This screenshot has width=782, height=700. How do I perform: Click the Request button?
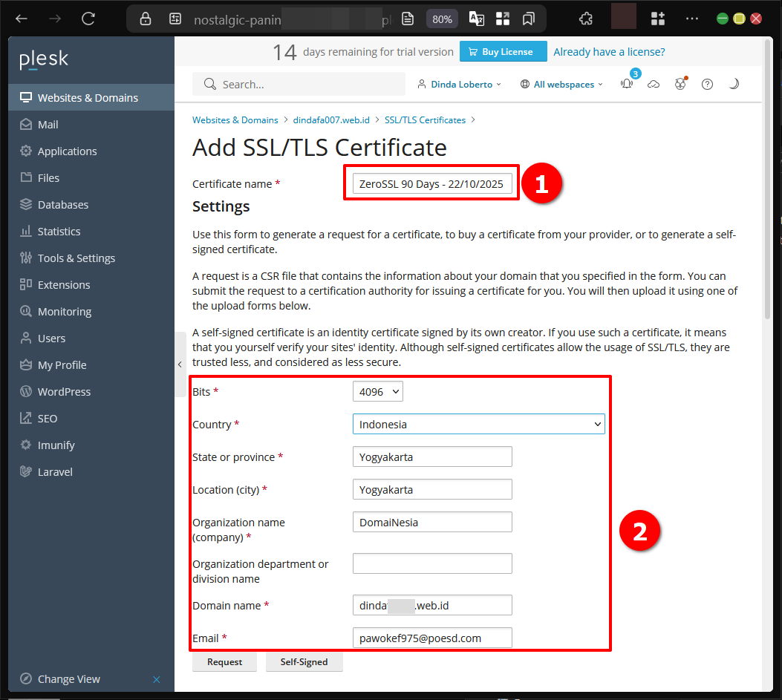224,662
